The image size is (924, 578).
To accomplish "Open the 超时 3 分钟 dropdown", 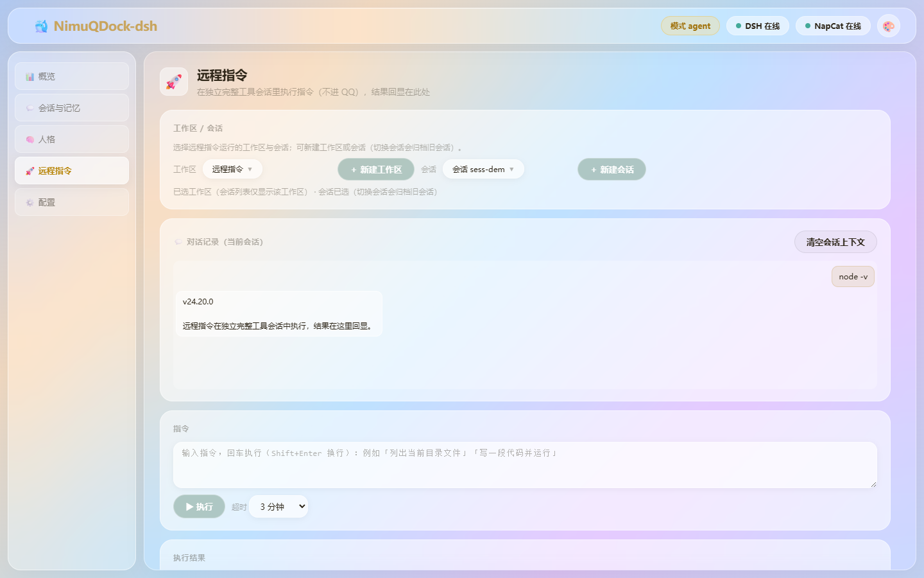I will (278, 507).
